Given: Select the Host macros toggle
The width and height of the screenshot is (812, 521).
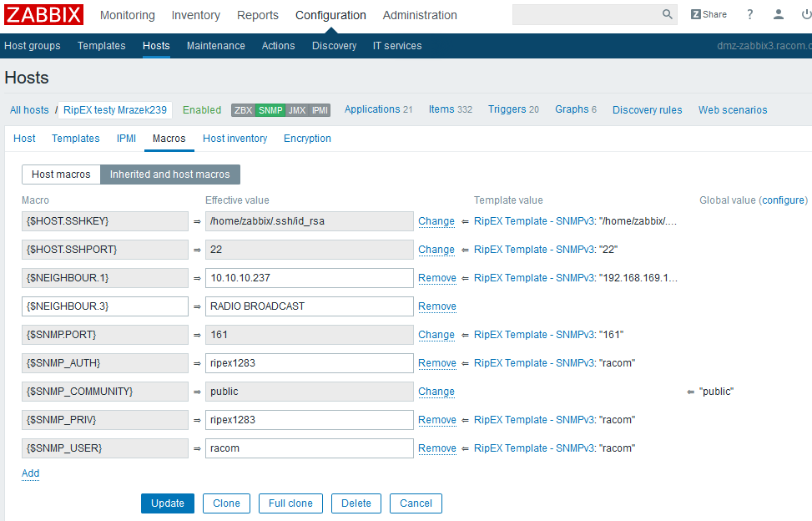Looking at the screenshot, I should (61, 175).
